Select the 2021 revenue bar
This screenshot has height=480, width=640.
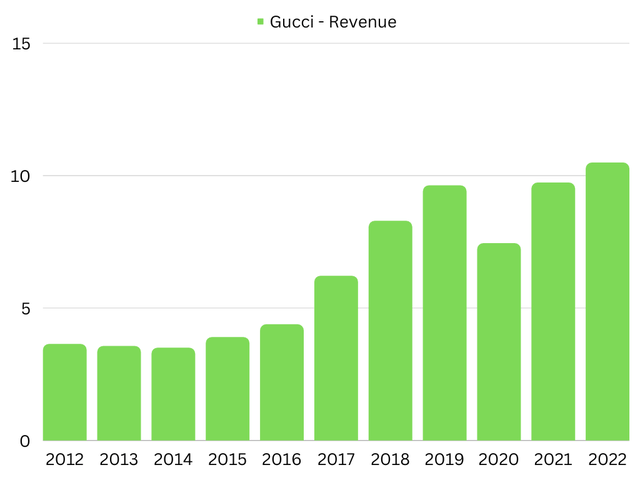553,311
